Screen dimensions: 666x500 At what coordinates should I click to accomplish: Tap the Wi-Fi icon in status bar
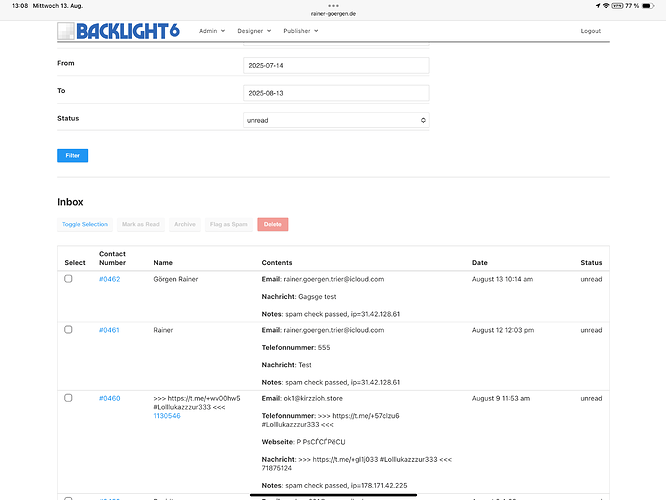click(x=606, y=6)
